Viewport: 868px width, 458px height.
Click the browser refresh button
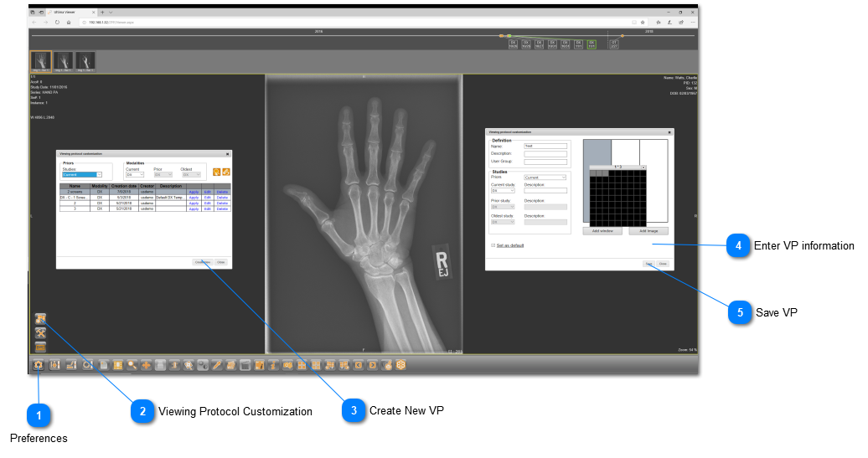57,22
